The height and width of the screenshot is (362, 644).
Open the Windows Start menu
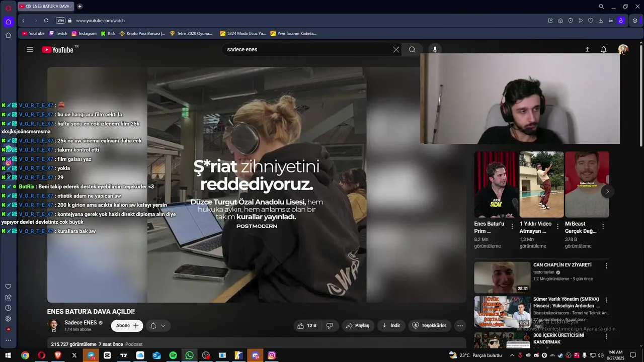[8, 355]
